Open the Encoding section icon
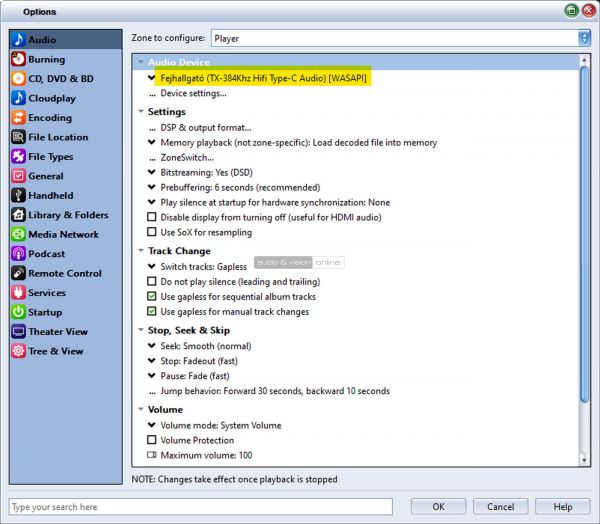The width and height of the screenshot is (600, 524). 19,118
